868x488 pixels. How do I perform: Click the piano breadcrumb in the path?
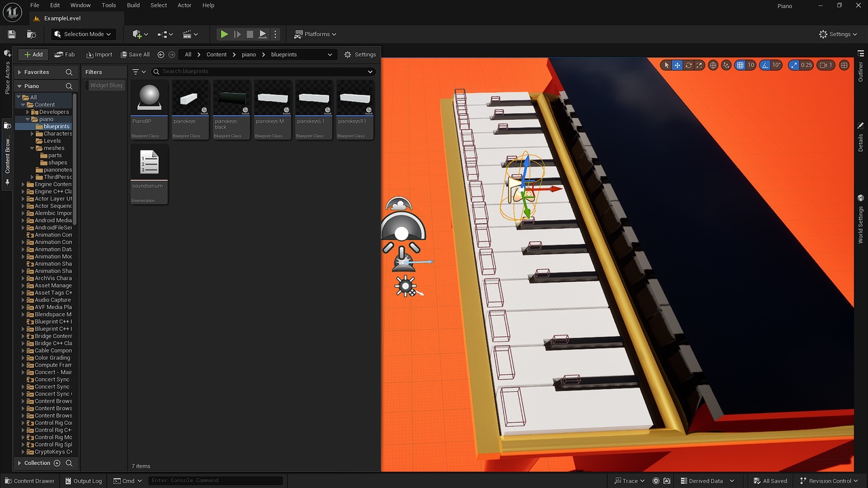click(249, 54)
